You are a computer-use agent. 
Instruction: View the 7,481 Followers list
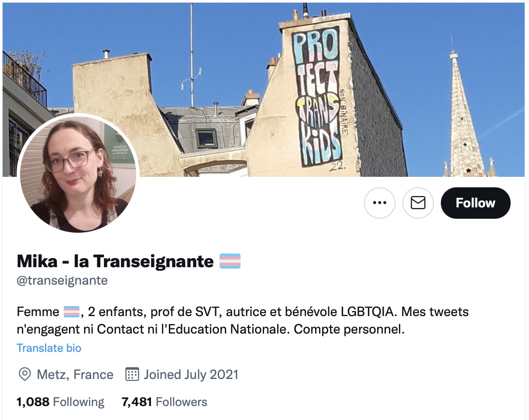click(x=165, y=402)
